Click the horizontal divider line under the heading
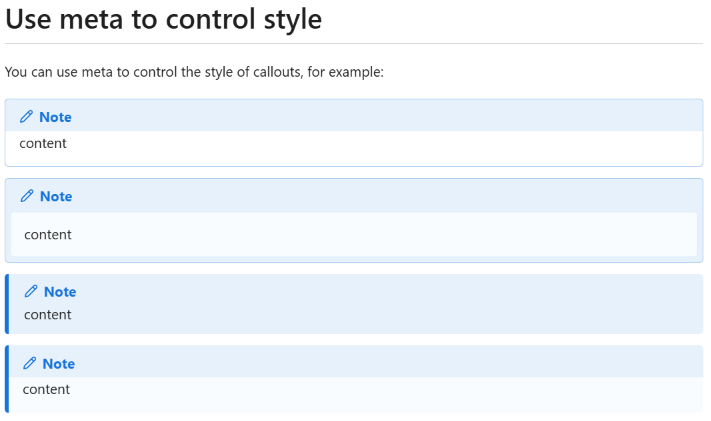 [x=354, y=44]
